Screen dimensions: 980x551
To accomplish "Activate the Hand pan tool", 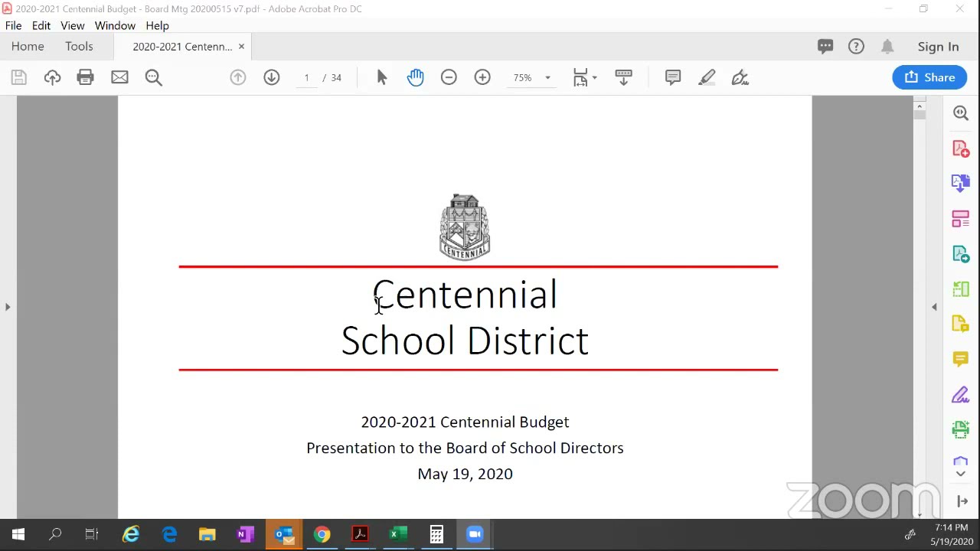I will pos(415,77).
